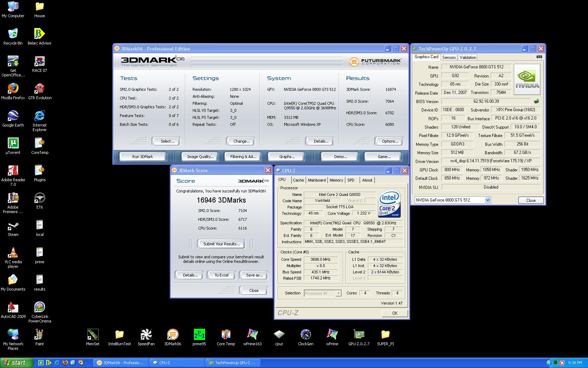Launch the GTR Evolution shortcut
This screenshot has height=368, width=588.
[x=40, y=91]
